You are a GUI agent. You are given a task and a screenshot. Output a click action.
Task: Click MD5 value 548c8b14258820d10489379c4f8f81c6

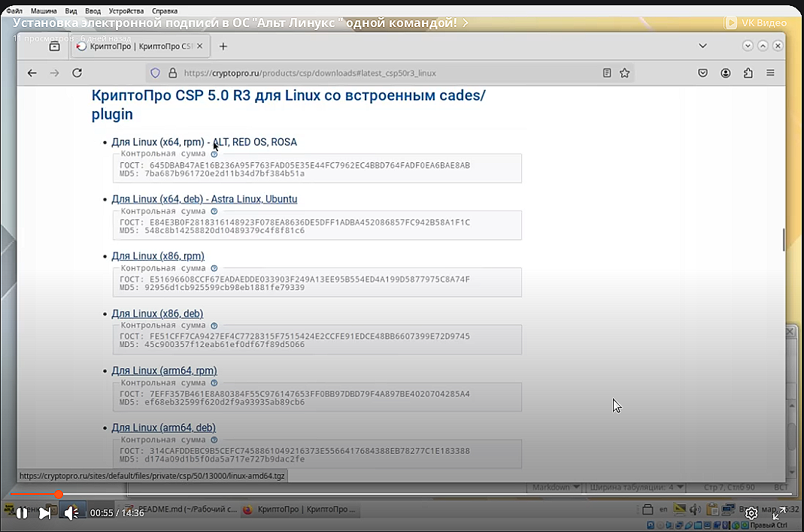pyautogui.click(x=225, y=231)
